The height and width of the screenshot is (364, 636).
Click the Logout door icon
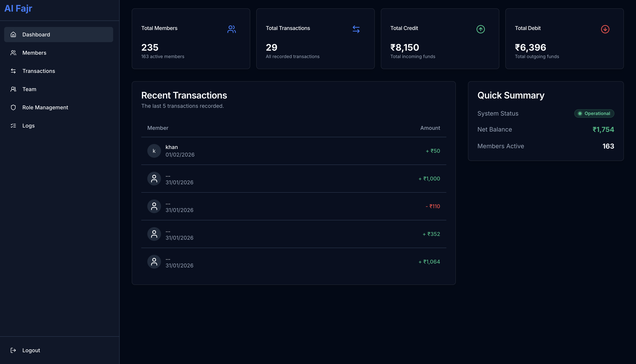click(13, 350)
